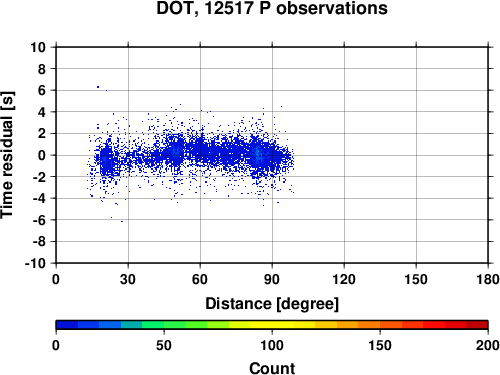Click the plot title 'DOT, 12517 P observations'

tap(272, 8)
